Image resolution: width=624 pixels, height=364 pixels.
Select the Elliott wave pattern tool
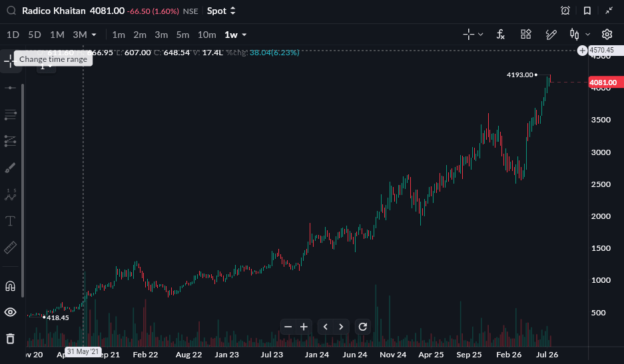click(x=11, y=194)
